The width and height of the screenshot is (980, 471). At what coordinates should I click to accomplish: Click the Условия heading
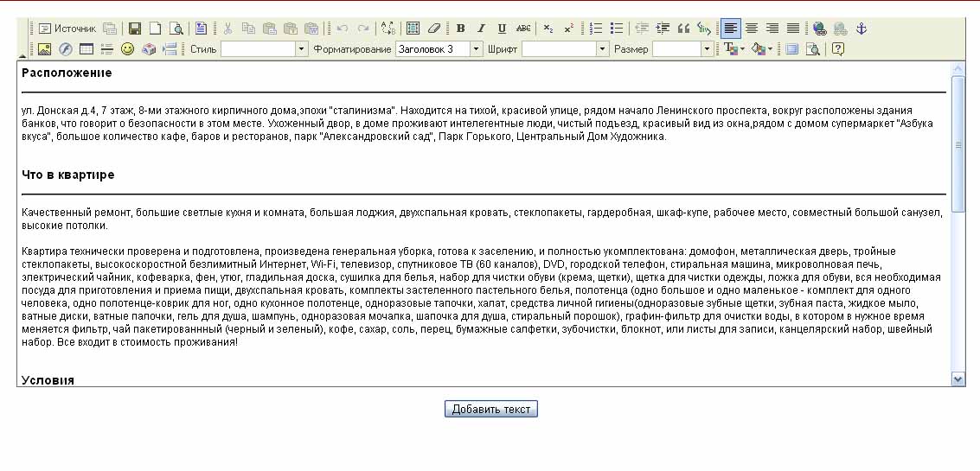tap(48, 380)
